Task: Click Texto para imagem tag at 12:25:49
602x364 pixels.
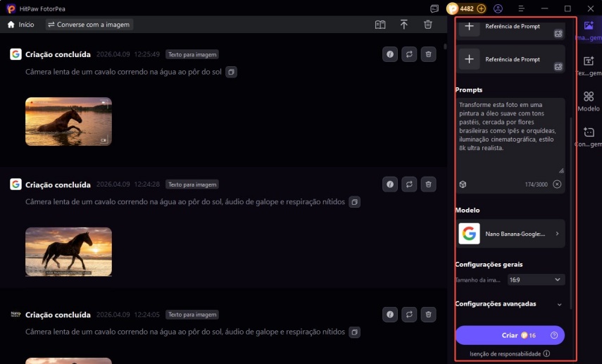Action: pos(192,54)
